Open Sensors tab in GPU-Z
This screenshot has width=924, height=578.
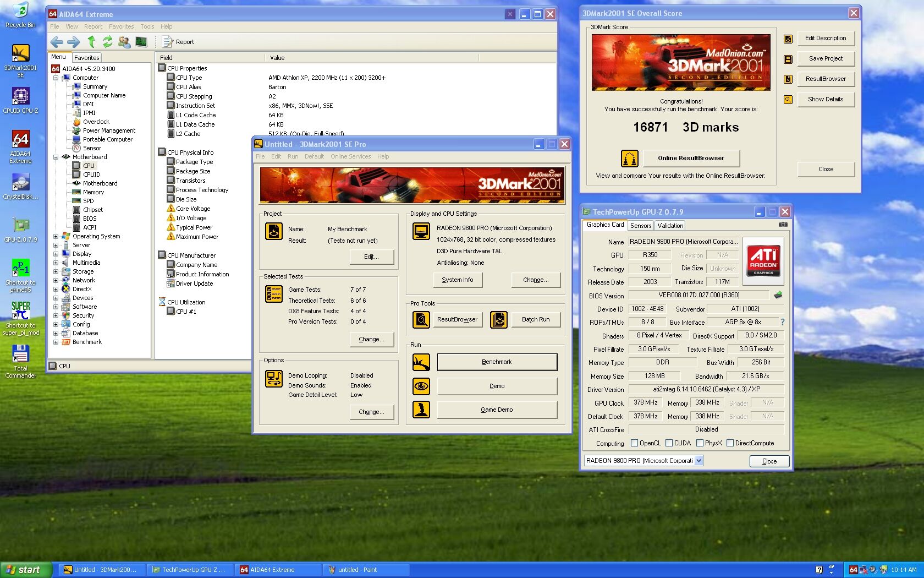(641, 226)
